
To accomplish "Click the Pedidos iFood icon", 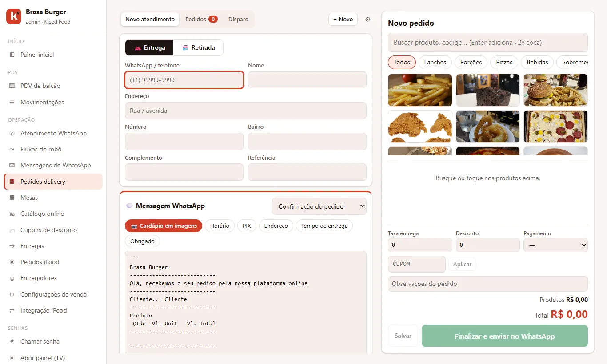I will coord(12,262).
